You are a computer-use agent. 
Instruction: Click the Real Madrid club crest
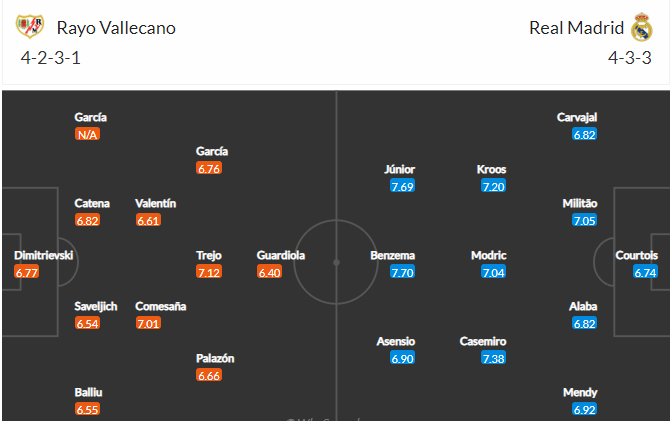click(x=641, y=27)
